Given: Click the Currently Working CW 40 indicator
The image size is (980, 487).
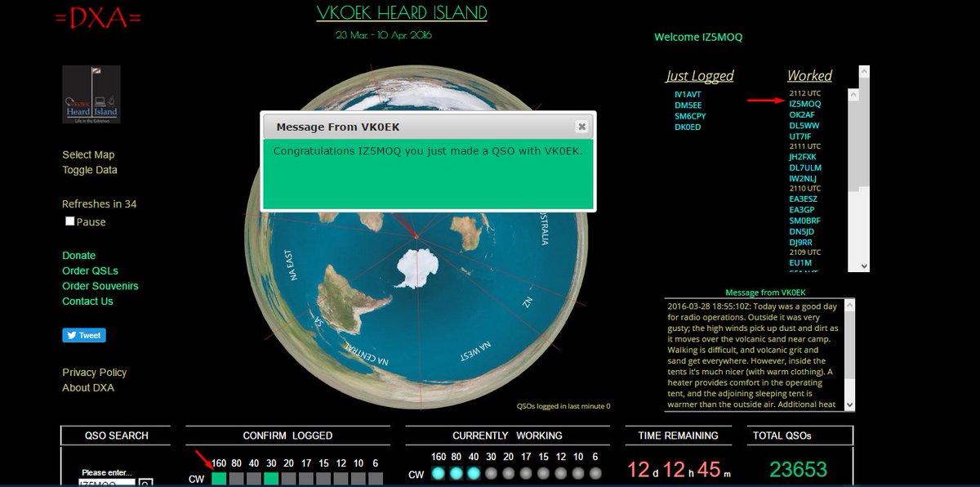Looking at the screenshot, I should pos(474,473).
